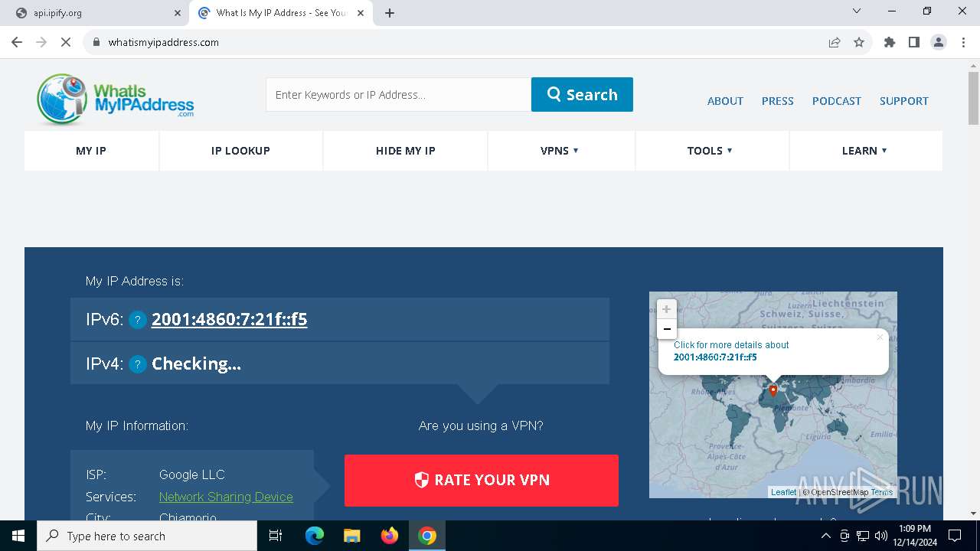Image resolution: width=980 pixels, height=551 pixels.
Task: Focus the Enter Keywords or IP Address field
Action: [398, 94]
